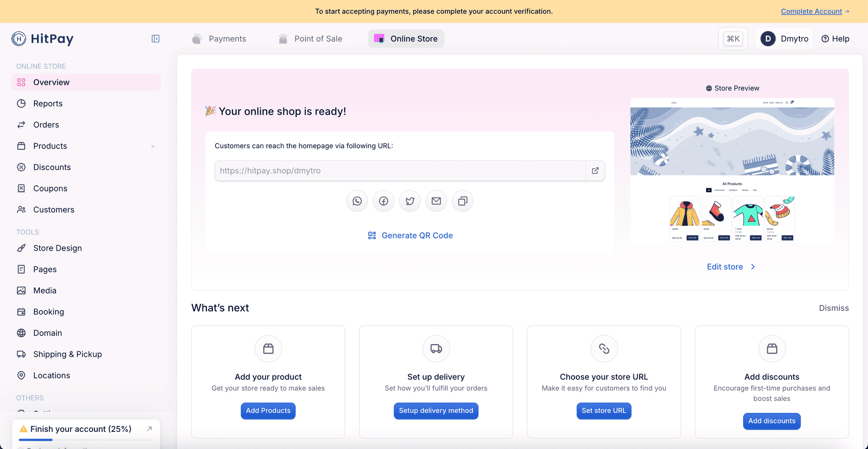Share store link on Twitter

tap(410, 201)
